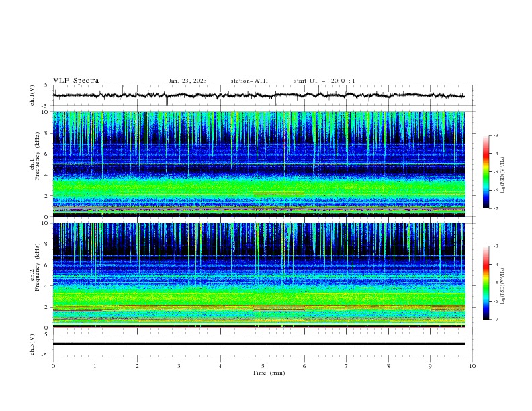Click the log(PSD) label next to ch.2 color bar
The image size is (532, 411).
(503, 285)
